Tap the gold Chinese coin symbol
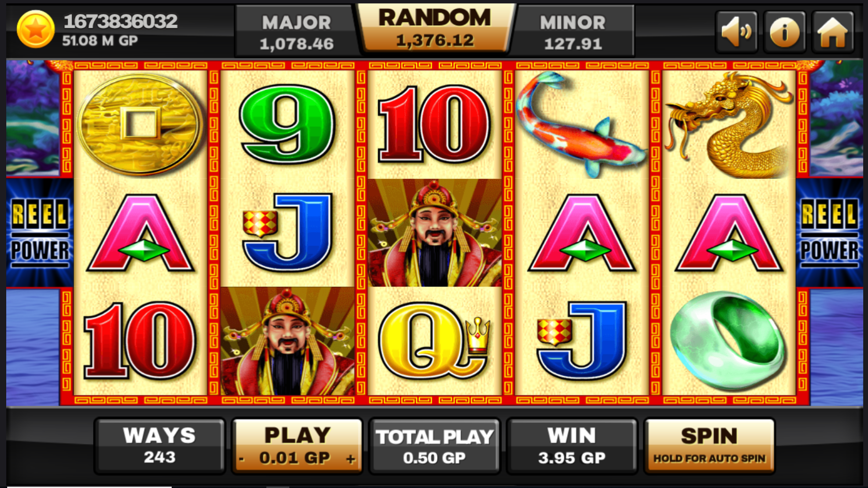 point(140,123)
